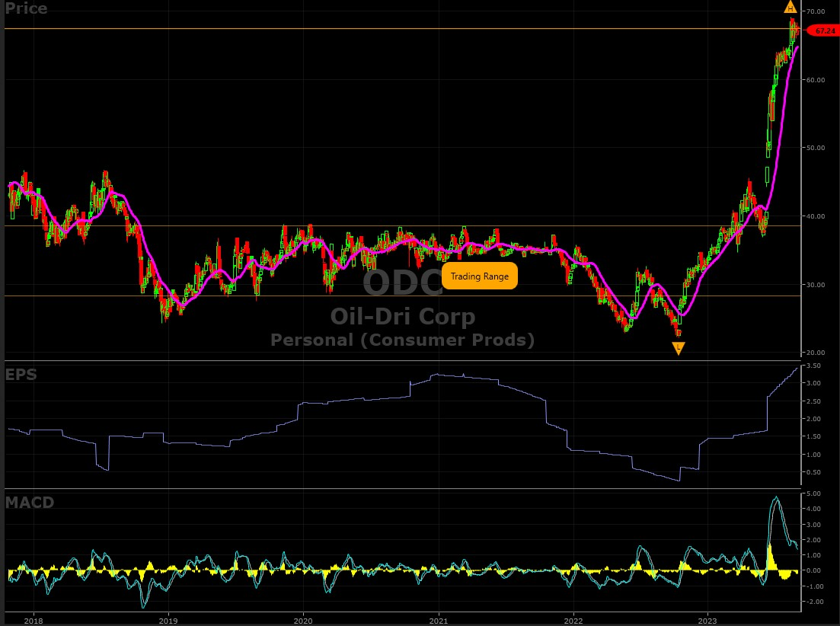Click the 50.00 price axis label

tap(816, 148)
